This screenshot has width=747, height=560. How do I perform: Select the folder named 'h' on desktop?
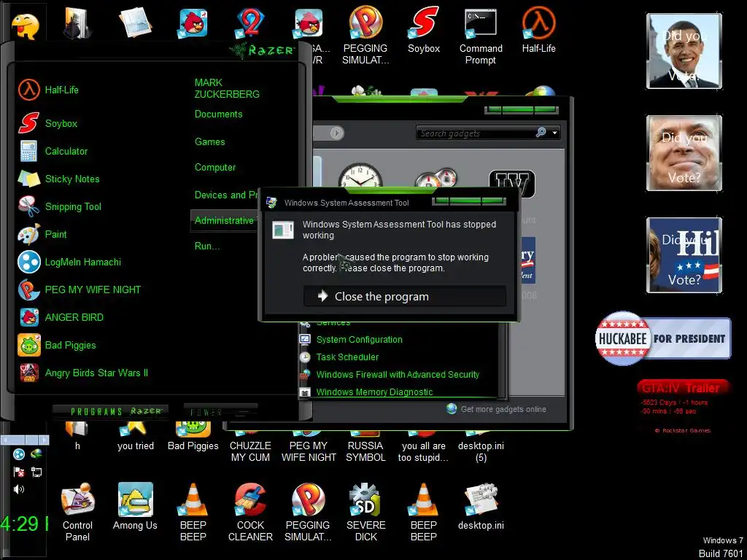pyautogui.click(x=77, y=436)
